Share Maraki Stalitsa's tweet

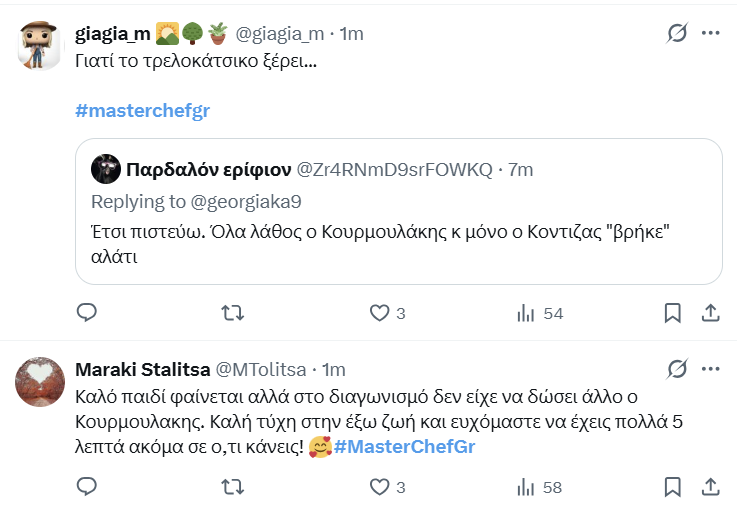point(710,488)
